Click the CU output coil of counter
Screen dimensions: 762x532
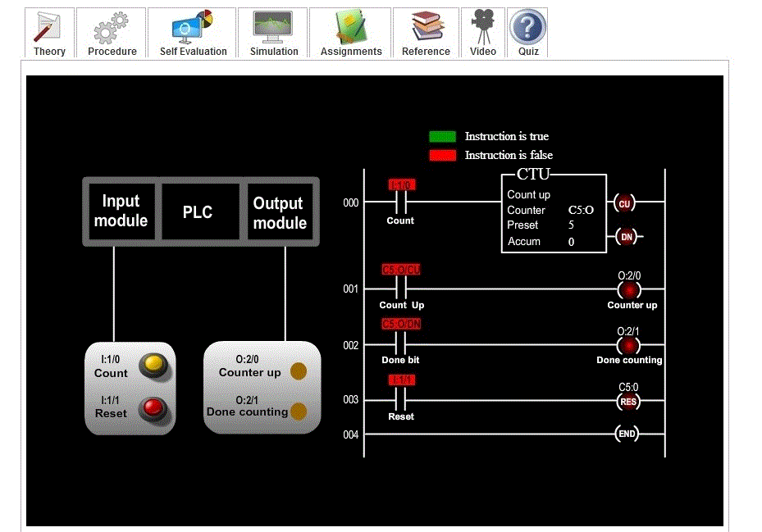click(624, 203)
